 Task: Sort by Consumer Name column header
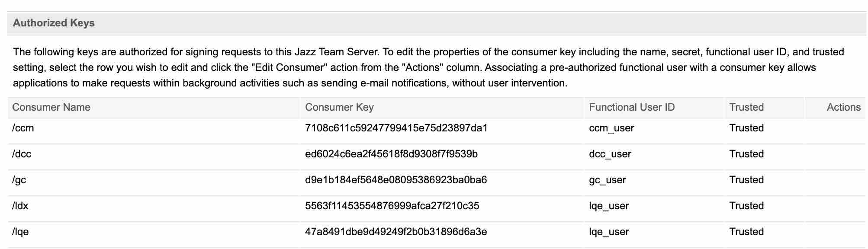(51, 108)
